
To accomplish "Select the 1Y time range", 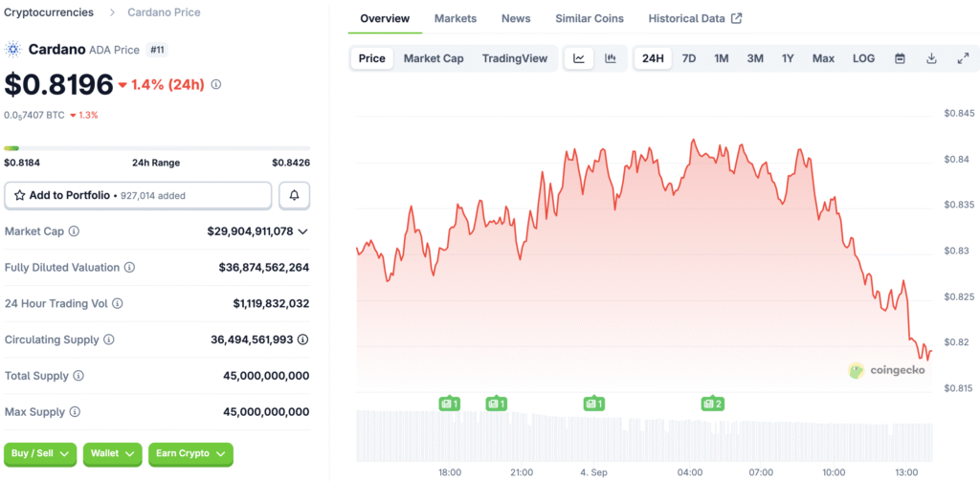I will (788, 58).
